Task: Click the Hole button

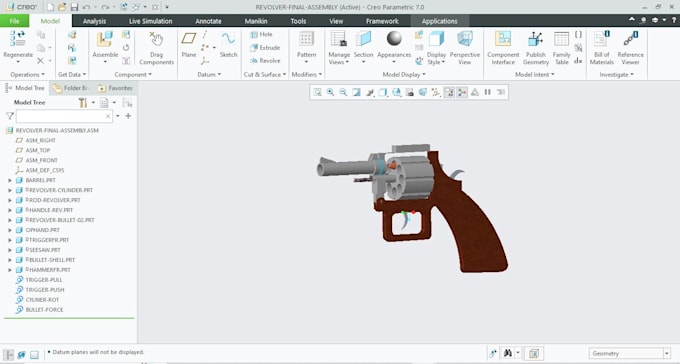Action: click(x=262, y=34)
